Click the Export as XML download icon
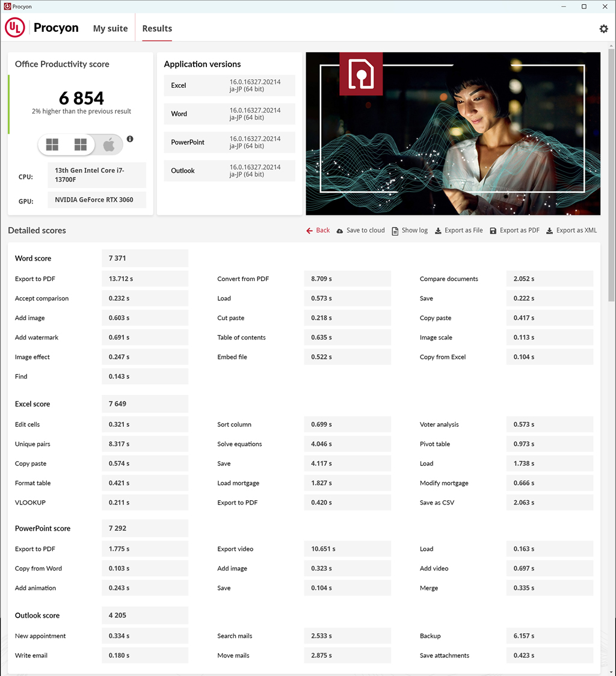The height and width of the screenshot is (676, 616). pyautogui.click(x=550, y=231)
